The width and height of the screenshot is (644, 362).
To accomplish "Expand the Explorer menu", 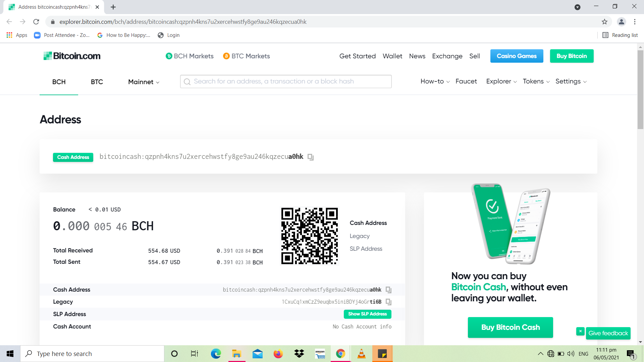I will pyautogui.click(x=501, y=81).
